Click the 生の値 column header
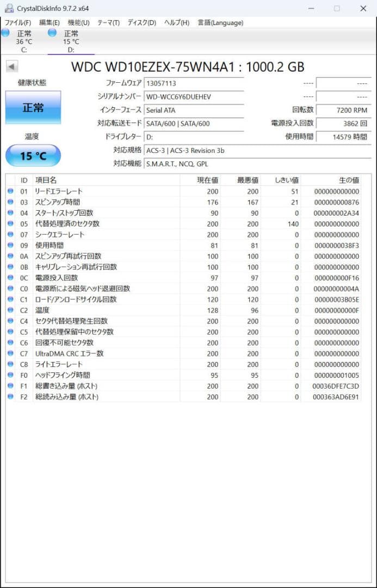This screenshot has height=588, width=377. pyautogui.click(x=331, y=180)
